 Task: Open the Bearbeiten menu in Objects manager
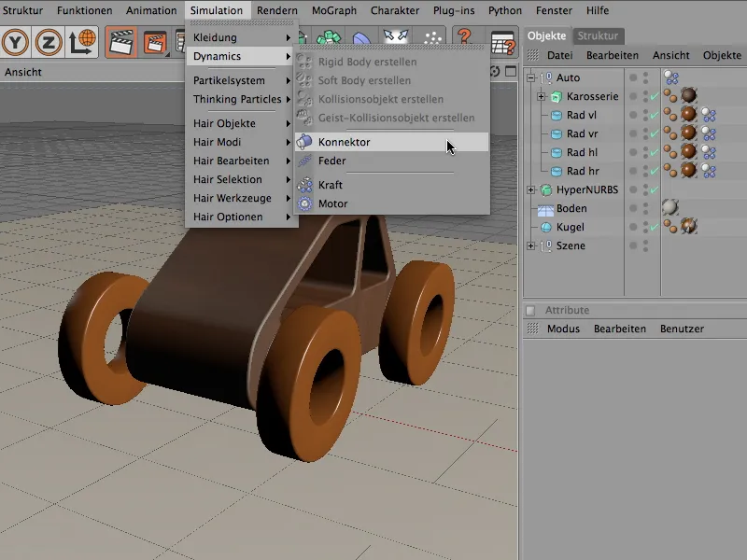pos(613,56)
